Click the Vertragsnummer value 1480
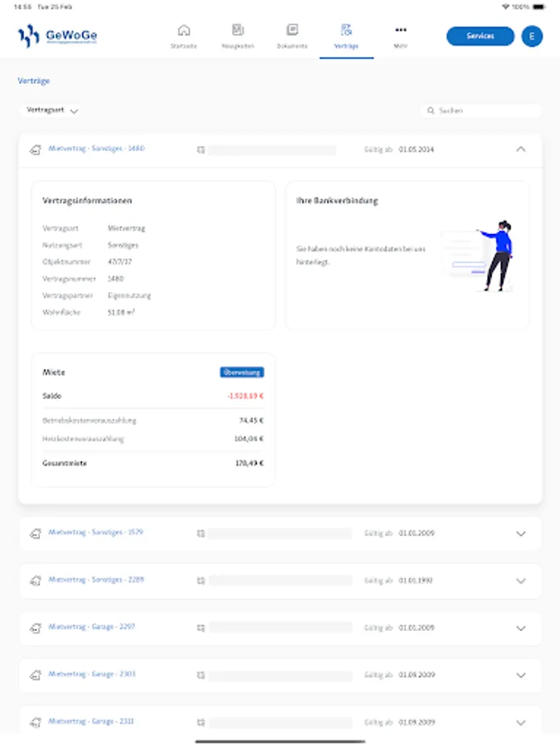560x747 pixels. (115, 279)
